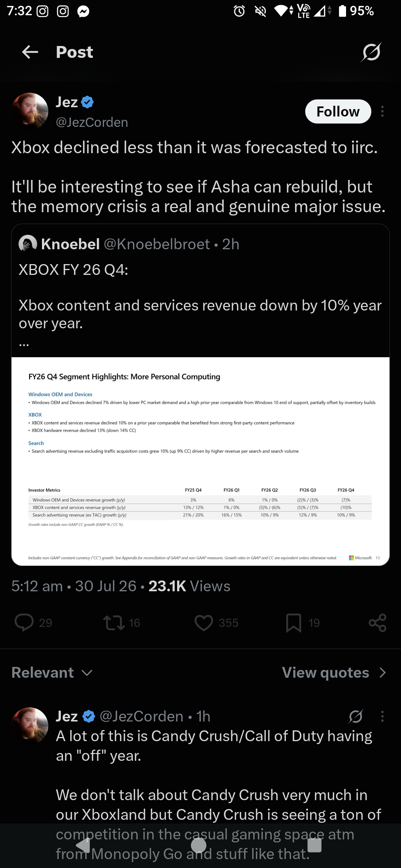Open the @JezCorden profile handle
Screen dimensions: 401x868
[x=92, y=122]
